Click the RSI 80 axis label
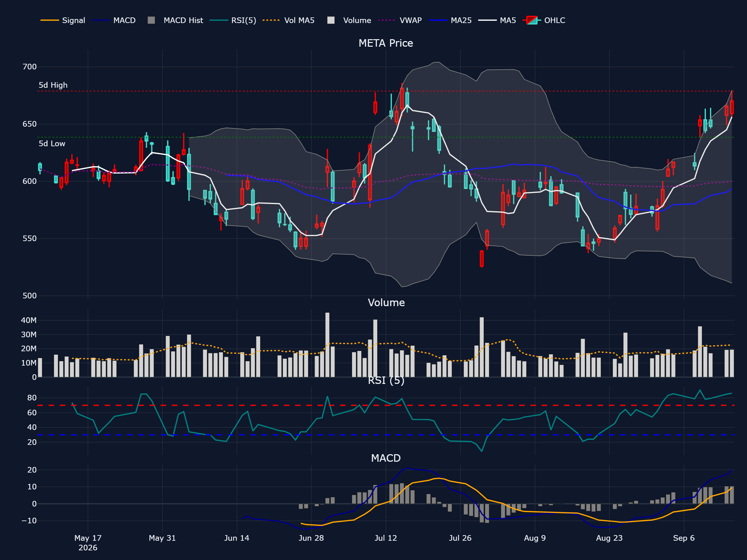Screen dimensions: 747x560 coord(32,398)
